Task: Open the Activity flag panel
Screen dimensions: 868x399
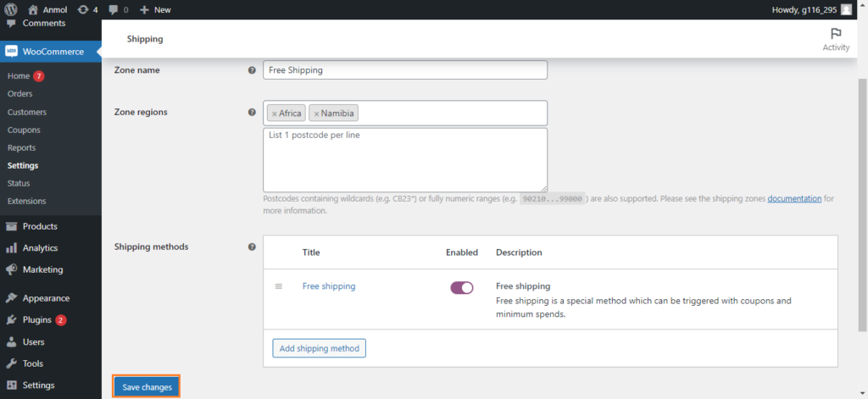Action: click(x=836, y=39)
